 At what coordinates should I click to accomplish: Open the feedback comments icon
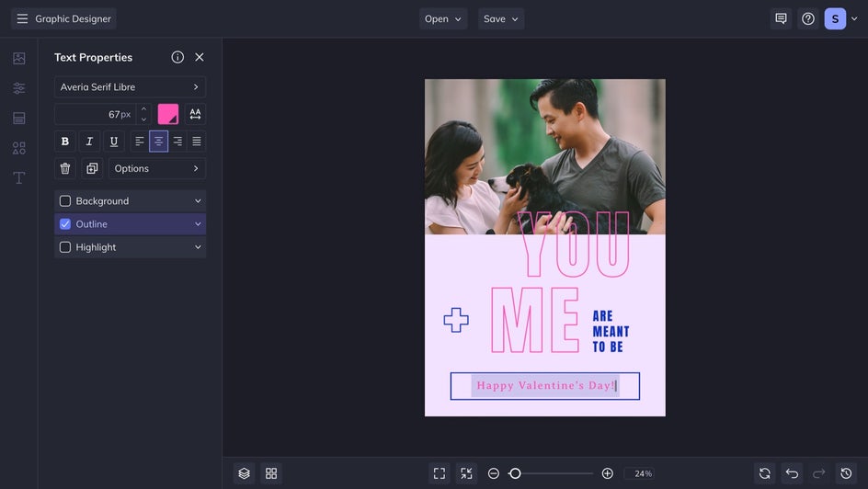pos(781,18)
